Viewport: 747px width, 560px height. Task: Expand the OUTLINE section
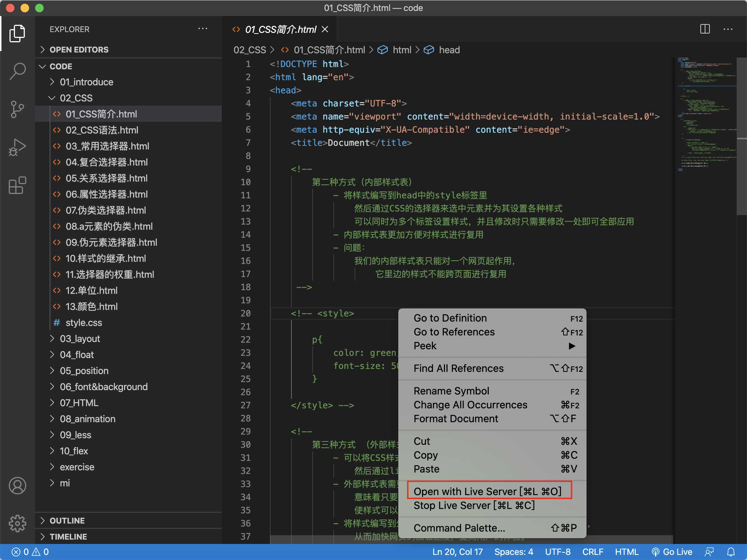[67, 520]
